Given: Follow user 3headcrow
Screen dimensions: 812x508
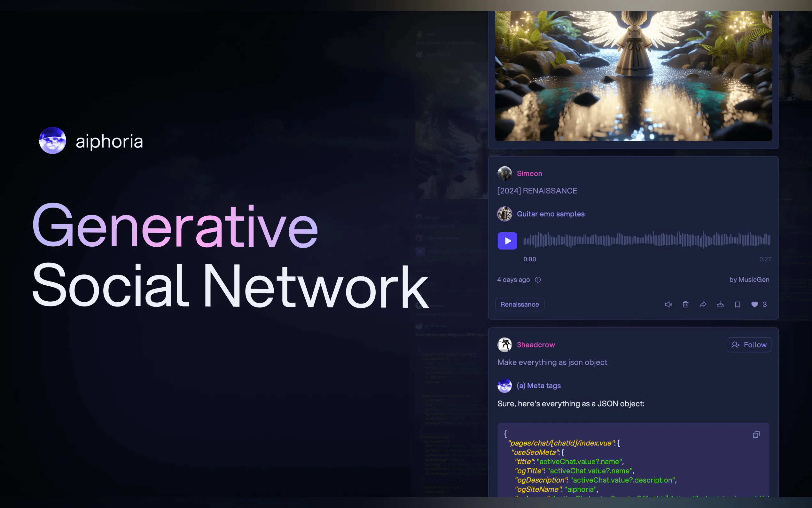Looking at the screenshot, I should [x=749, y=345].
